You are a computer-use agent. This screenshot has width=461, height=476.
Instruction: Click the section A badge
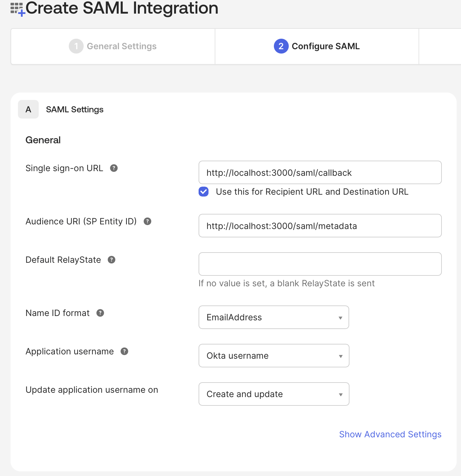pos(28,109)
